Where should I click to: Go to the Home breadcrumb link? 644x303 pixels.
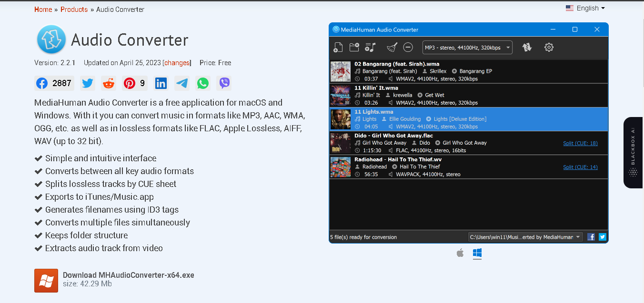point(43,9)
